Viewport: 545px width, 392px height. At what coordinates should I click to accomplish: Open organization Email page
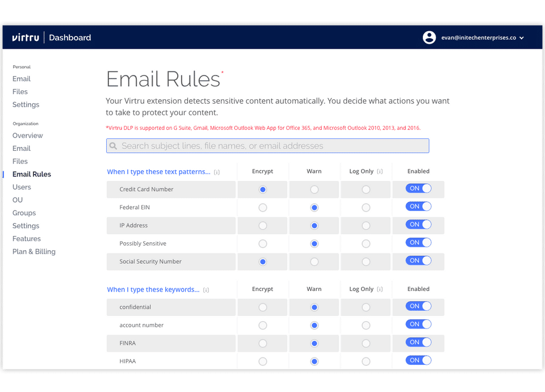click(x=22, y=148)
